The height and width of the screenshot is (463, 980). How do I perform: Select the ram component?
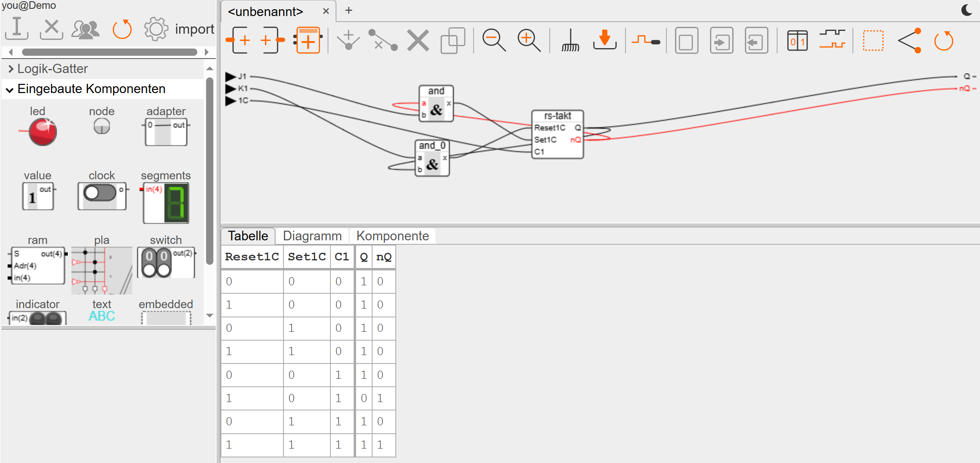[37, 260]
